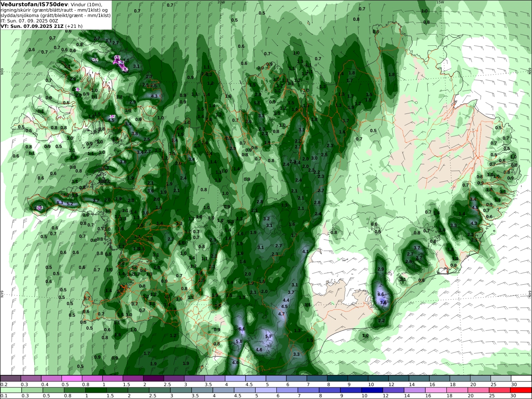Click the (+21 h) forecast offset text
The height and width of the screenshot is (399, 532).
click(x=74, y=26)
